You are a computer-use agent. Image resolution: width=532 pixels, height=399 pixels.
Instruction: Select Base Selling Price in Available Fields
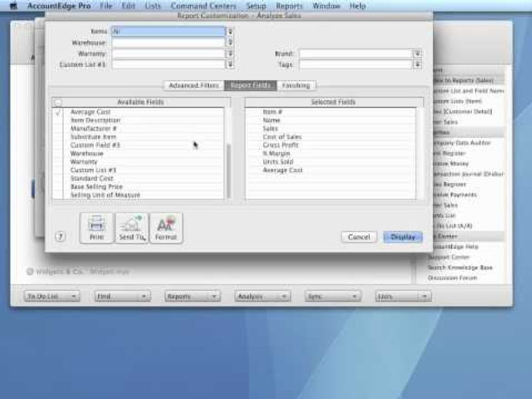click(96, 186)
